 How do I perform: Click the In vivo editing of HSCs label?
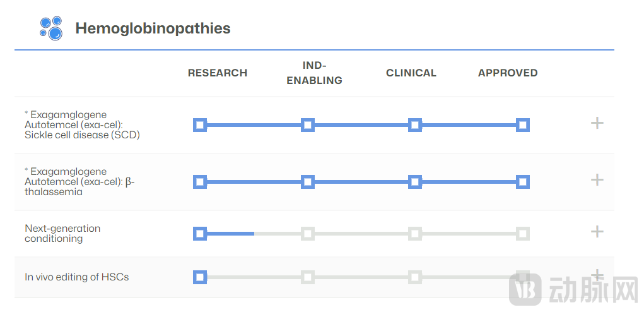pyautogui.click(x=77, y=277)
